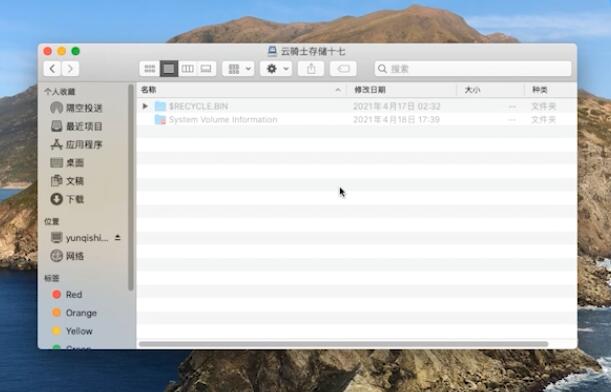Image resolution: width=611 pixels, height=392 pixels.
Task: Eject the yunqishi volume
Action: (118, 238)
